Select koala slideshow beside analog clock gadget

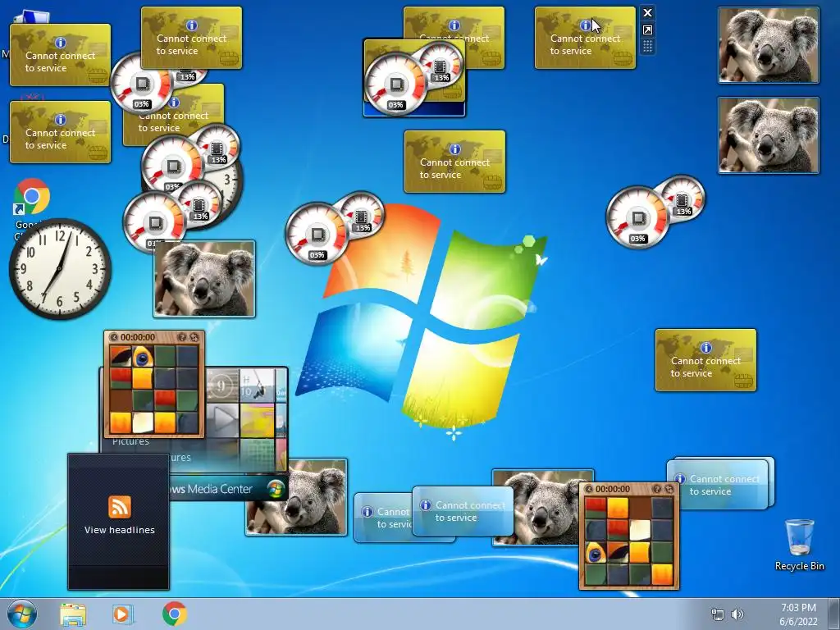pyautogui.click(x=204, y=279)
